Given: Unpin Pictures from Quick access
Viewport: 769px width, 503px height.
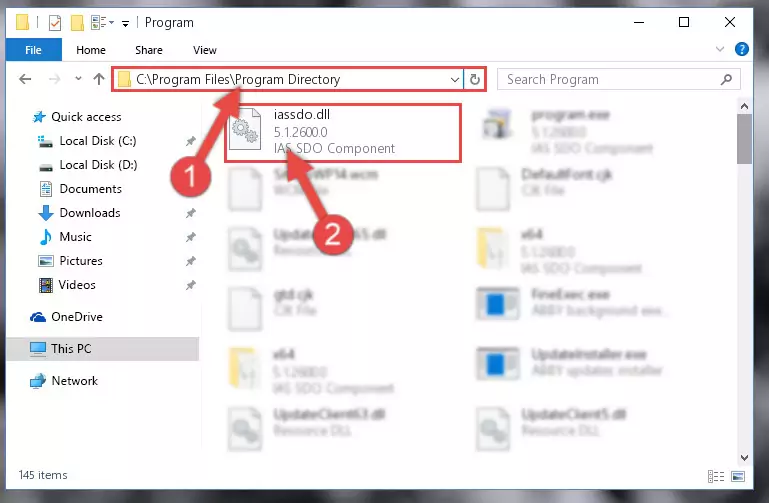Looking at the screenshot, I should point(190,261).
